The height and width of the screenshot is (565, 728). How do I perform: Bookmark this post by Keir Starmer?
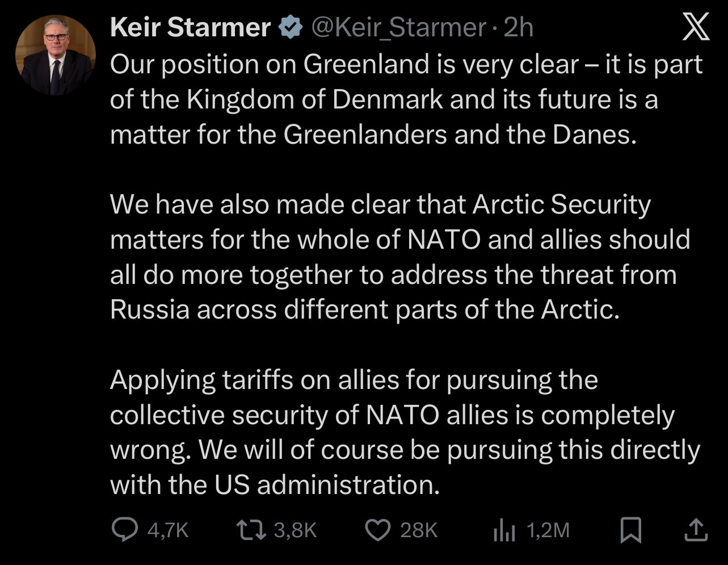pos(631,530)
